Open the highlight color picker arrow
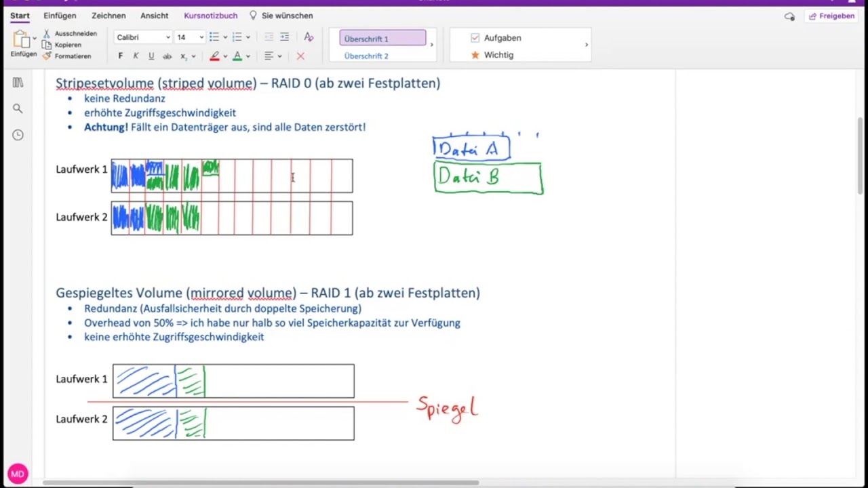Screen dimensions: 868x488 225,56
